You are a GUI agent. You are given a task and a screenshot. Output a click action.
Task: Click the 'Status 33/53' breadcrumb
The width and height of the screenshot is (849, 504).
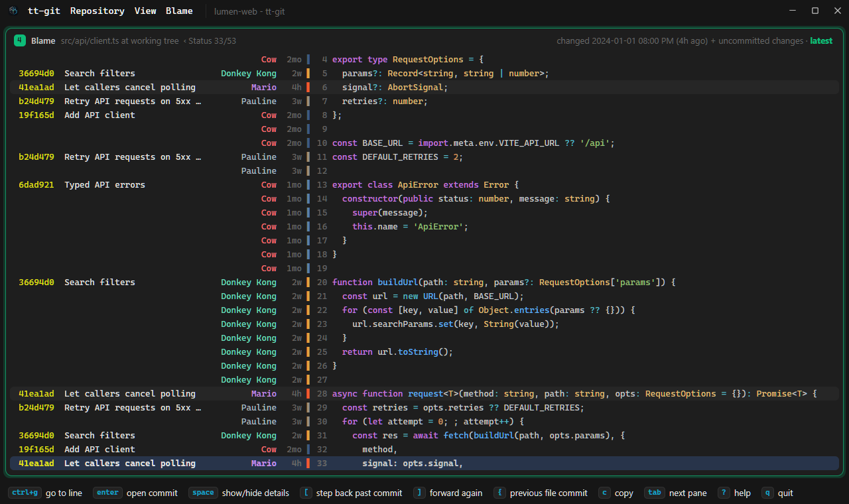[212, 41]
